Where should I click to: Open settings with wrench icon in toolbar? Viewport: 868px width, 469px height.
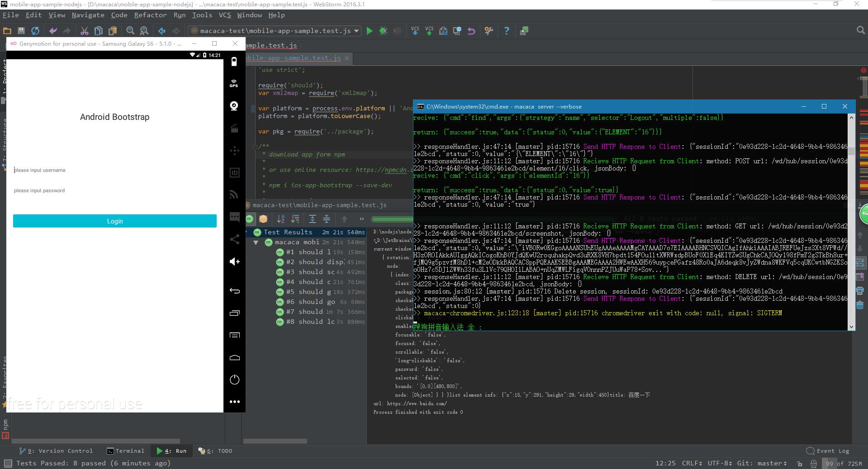pos(489,31)
